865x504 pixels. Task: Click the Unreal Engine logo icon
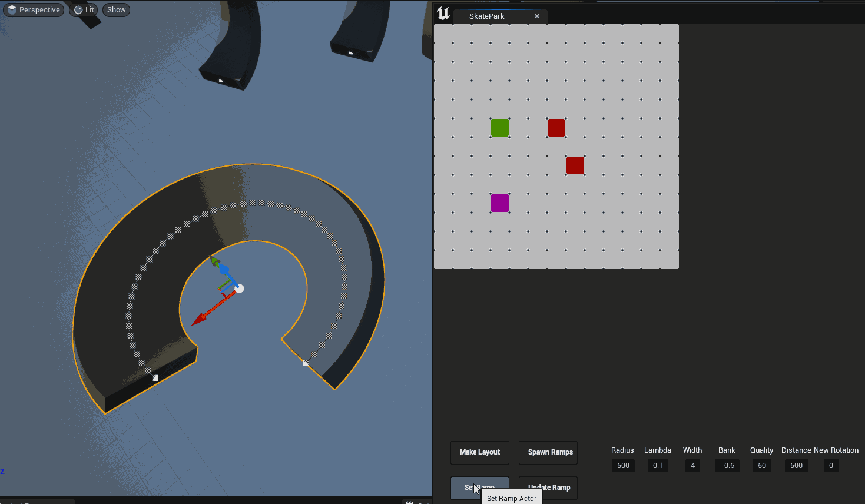coord(443,14)
